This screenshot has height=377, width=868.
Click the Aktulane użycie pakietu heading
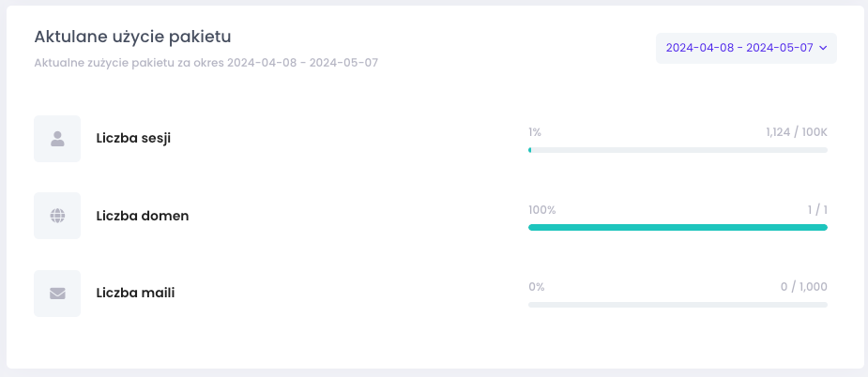pos(133,38)
